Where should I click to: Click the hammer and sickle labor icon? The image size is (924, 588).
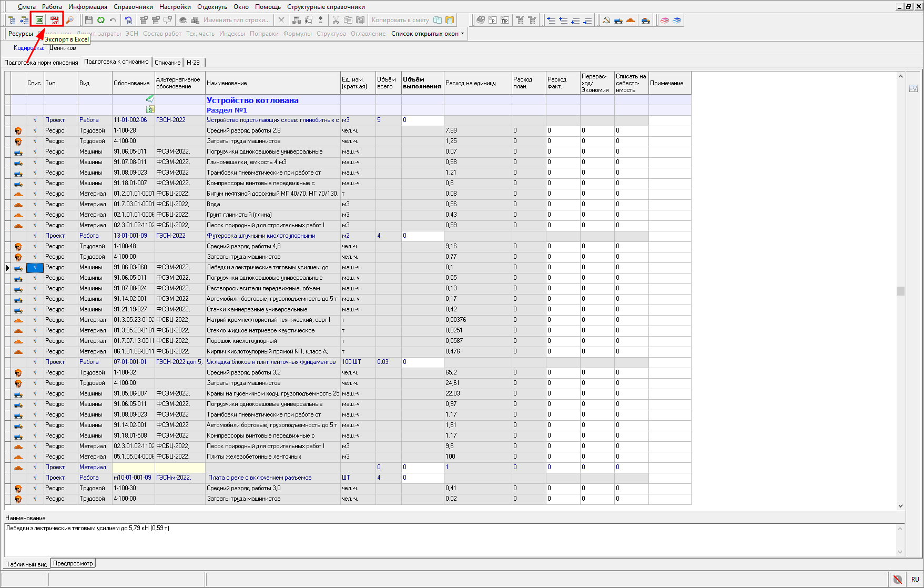pos(606,20)
